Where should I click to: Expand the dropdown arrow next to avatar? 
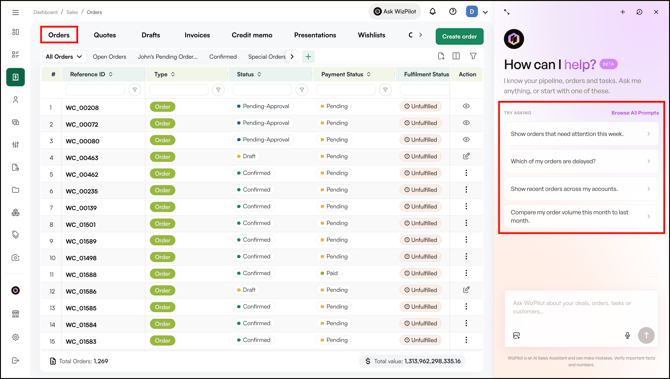coord(485,12)
